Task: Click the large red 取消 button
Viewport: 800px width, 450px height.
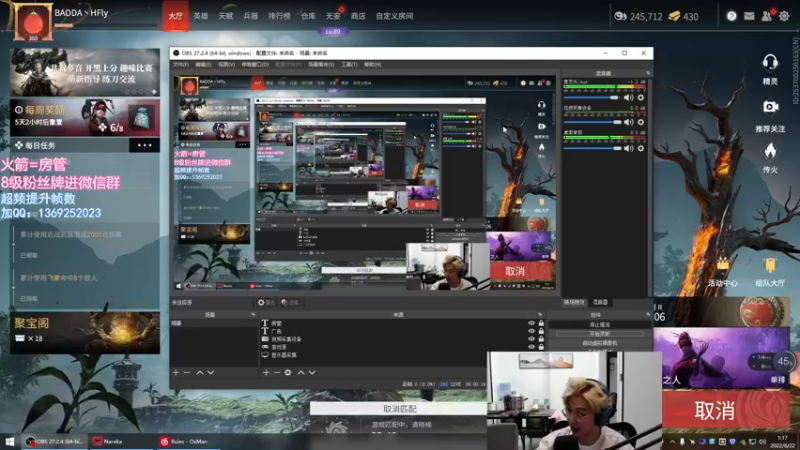Action: [x=726, y=410]
